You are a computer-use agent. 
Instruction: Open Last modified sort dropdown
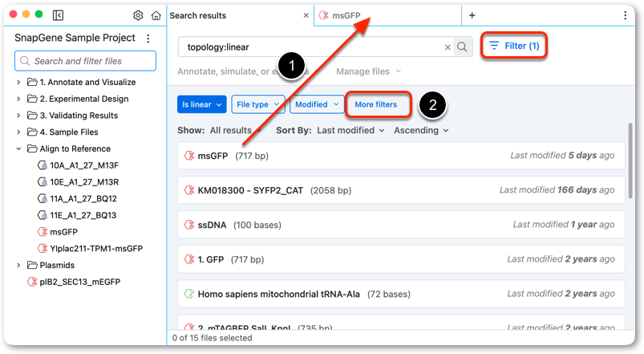(x=350, y=130)
